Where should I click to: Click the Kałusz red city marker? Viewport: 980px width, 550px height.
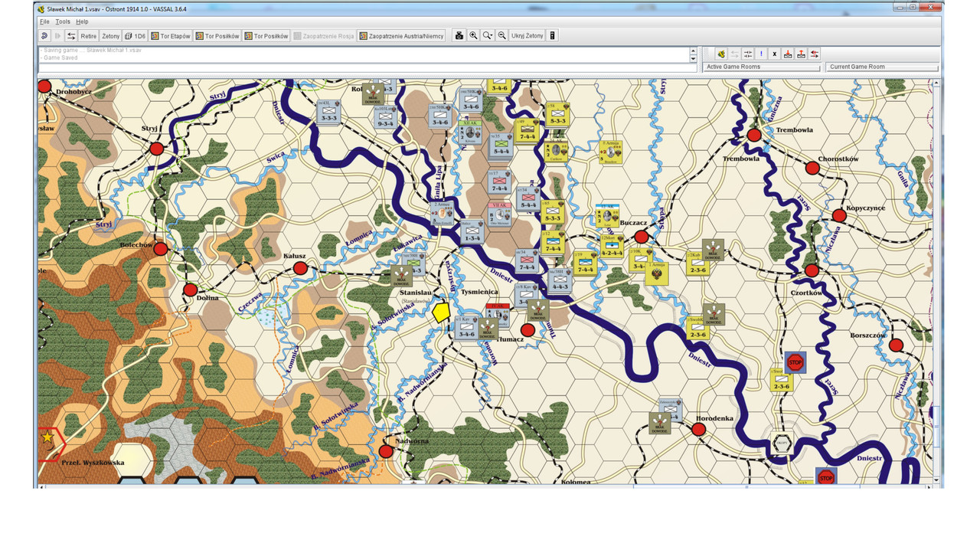click(300, 268)
